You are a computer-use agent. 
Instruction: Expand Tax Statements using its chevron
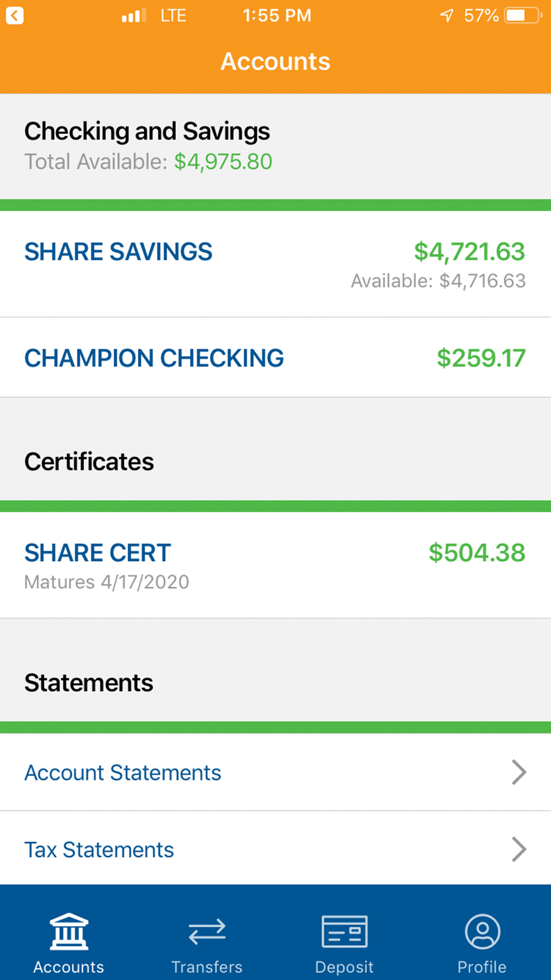tap(518, 849)
